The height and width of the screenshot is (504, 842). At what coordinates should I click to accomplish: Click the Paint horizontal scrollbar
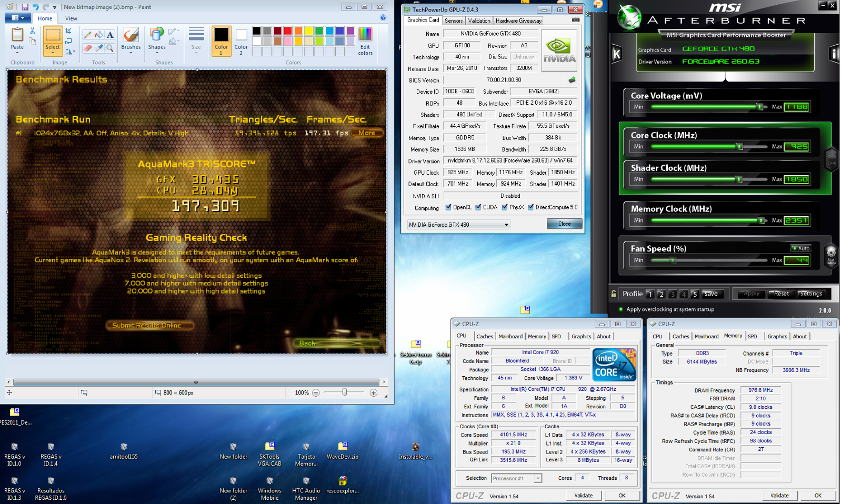(196, 382)
